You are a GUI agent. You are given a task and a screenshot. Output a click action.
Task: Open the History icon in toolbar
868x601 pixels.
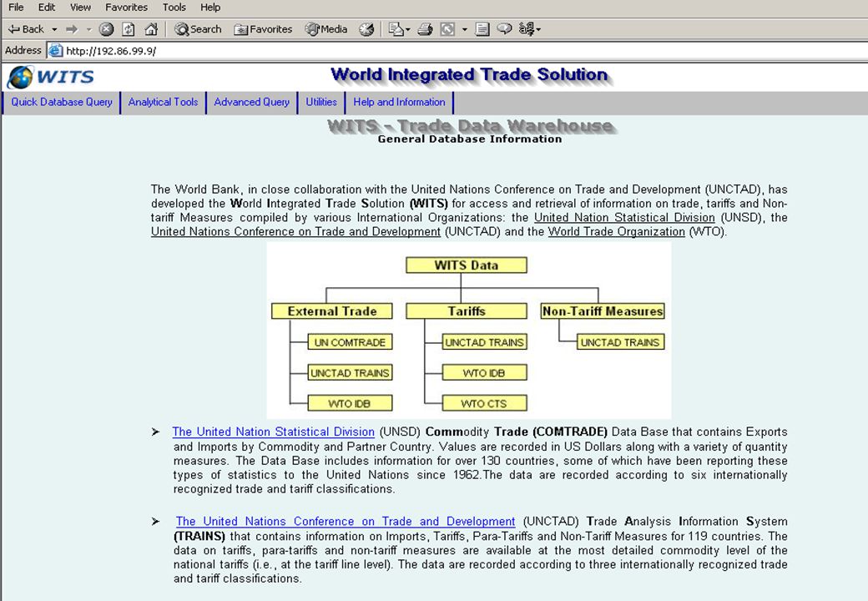[x=366, y=29]
